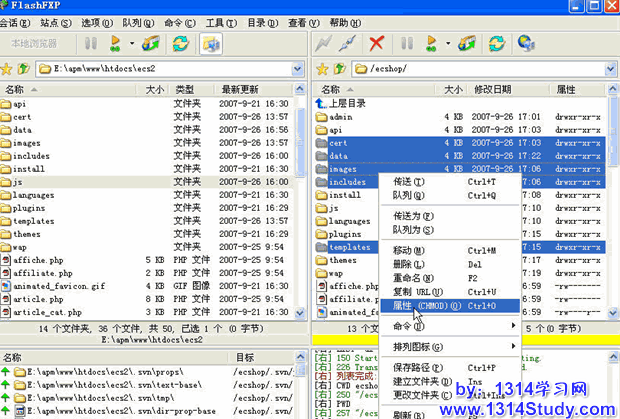Click the red X abort icon
Image resolution: width=620 pixels, height=419 pixels.
pyautogui.click(x=377, y=43)
